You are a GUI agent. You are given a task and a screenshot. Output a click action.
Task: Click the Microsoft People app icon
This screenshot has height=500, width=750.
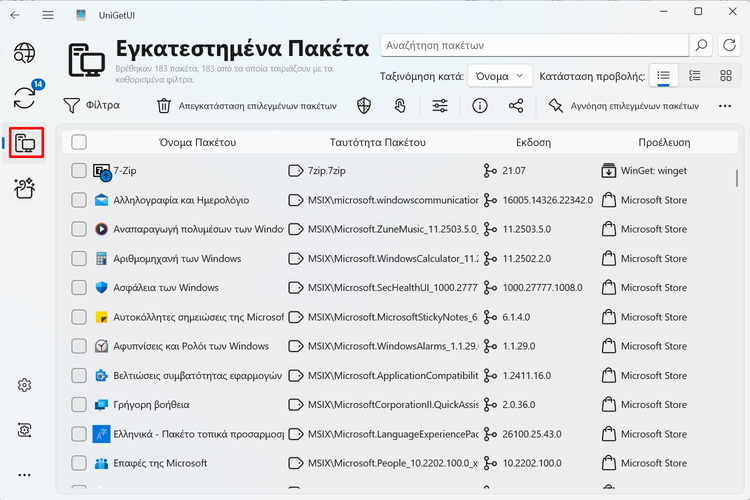point(101,463)
